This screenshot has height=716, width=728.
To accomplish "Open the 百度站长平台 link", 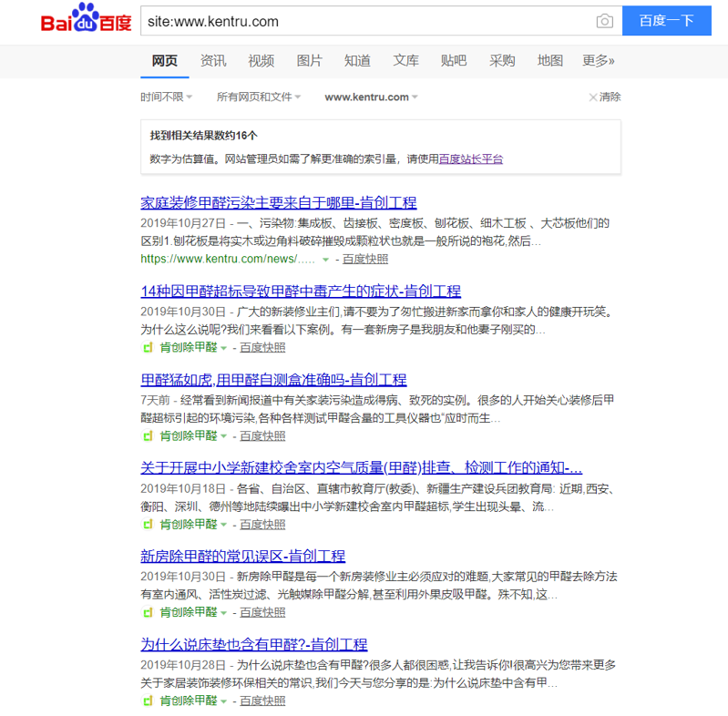I will (x=471, y=159).
